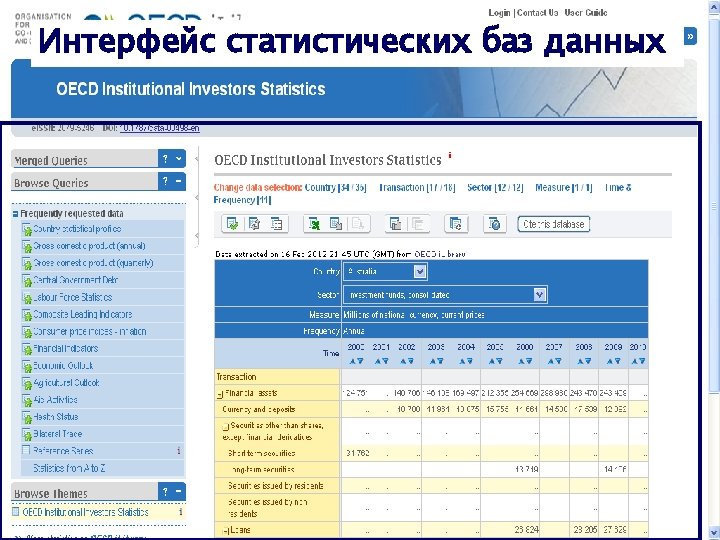Open the Measure [1 / 1] selection
Image resolution: width=720 pixels, height=540 pixels.
point(563,187)
